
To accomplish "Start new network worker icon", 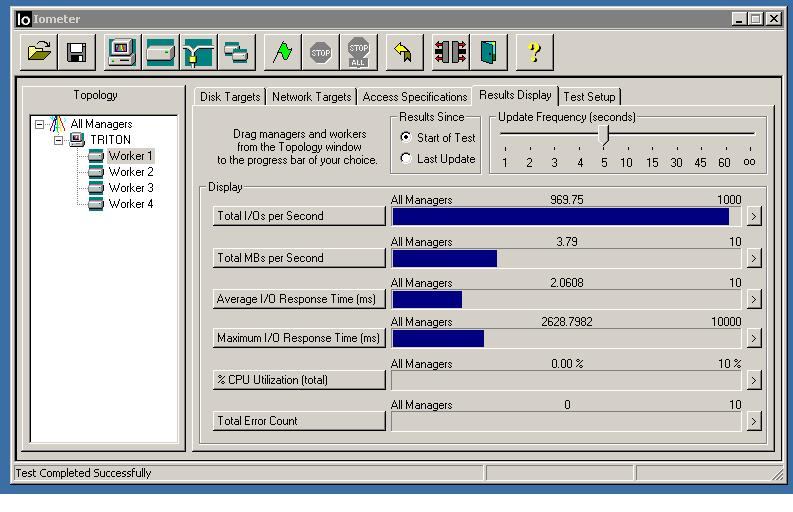I will pyautogui.click(x=198, y=52).
